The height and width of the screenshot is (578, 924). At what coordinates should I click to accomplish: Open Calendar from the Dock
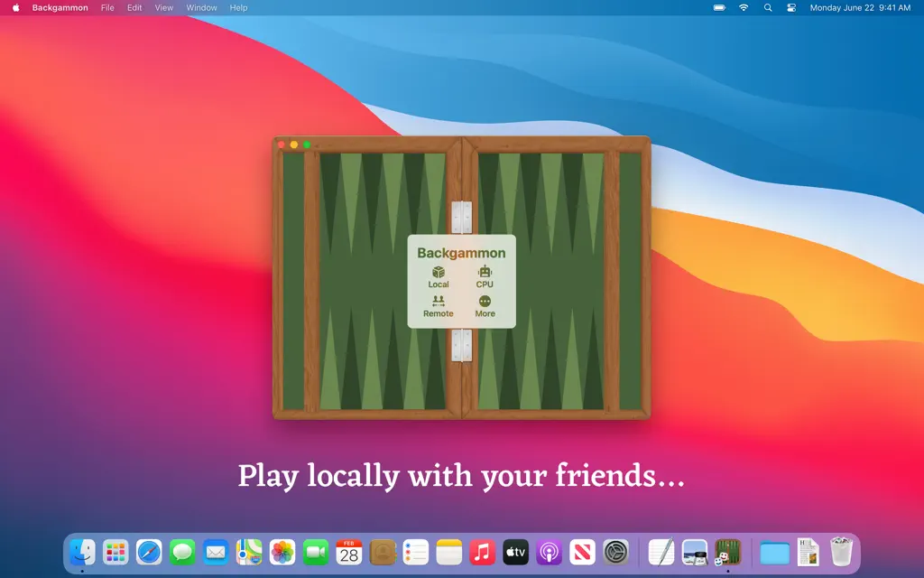coord(349,553)
